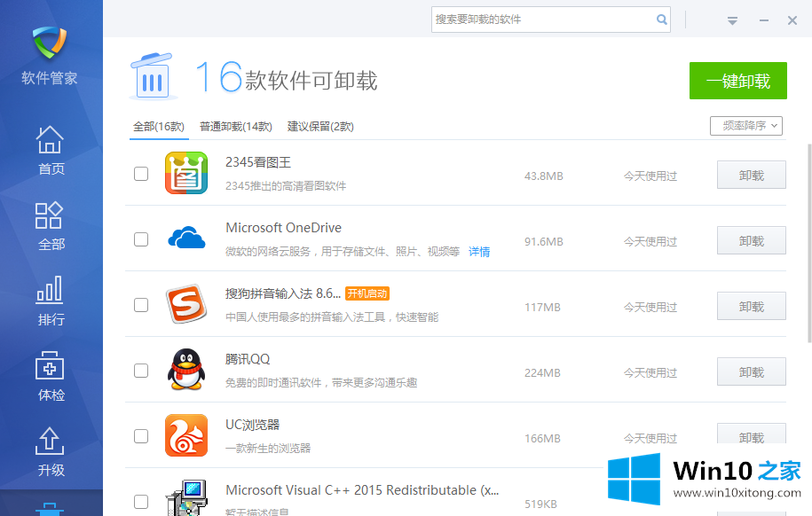812x516 pixels.
Task: Uninstall 腾讯QQ with 卸载 button
Action: click(752, 372)
